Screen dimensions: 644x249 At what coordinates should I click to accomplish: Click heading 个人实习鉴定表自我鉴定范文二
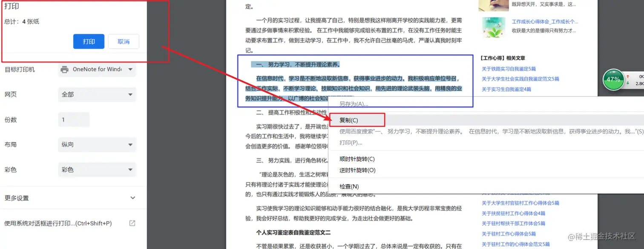[x=293, y=232]
